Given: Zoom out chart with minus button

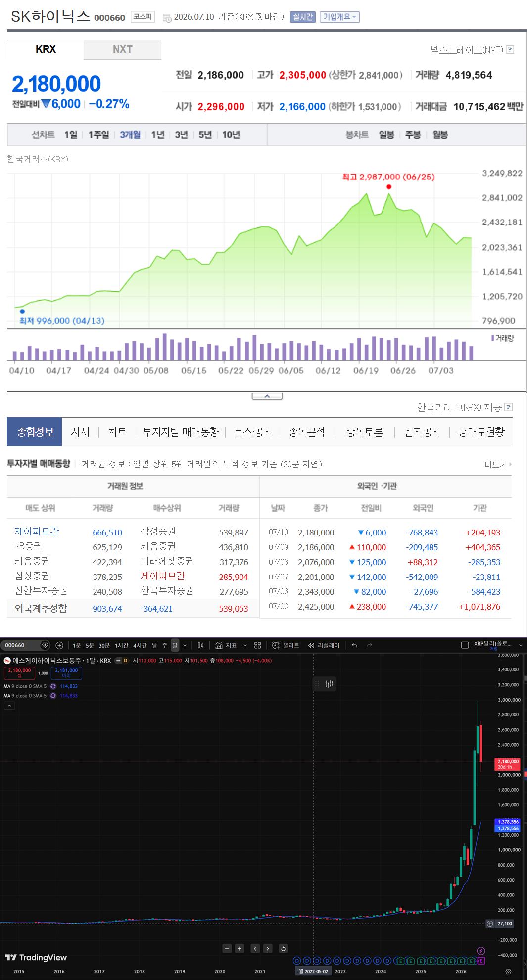Looking at the screenshot, I should (227, 948).
